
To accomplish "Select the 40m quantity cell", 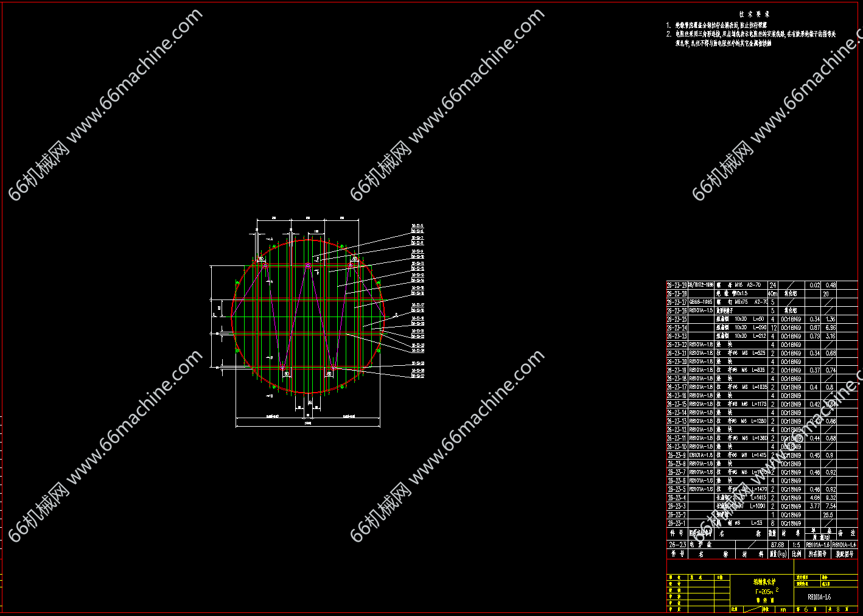I will 773,293.
